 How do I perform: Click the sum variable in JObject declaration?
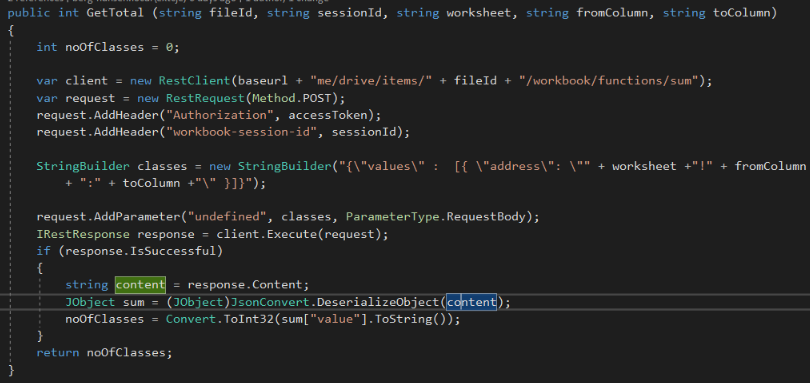tap(133, 302)
